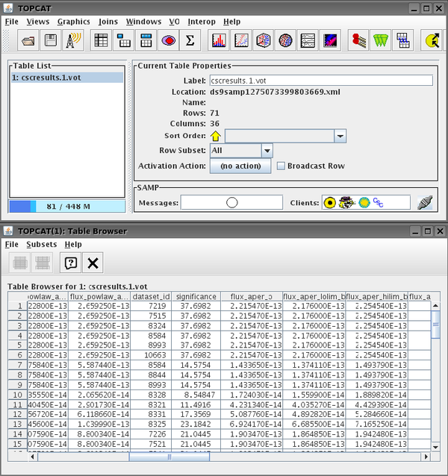
Task: Click the table scroll down arrow
Action: click(x=435, y=447)
